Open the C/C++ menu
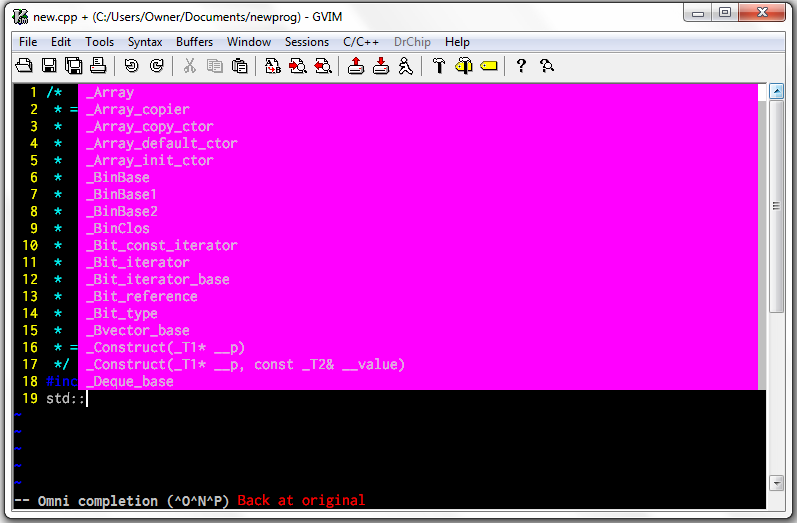797x523 pixels. click(x=361, y=42)
